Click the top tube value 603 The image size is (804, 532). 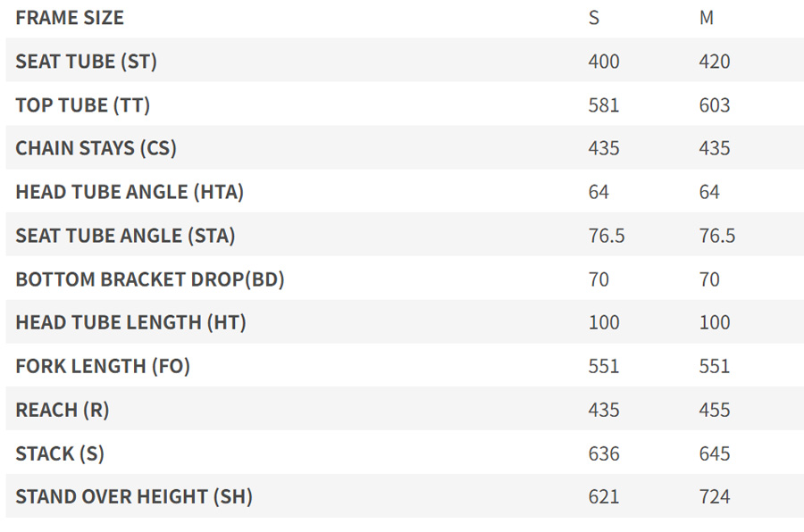715,105
